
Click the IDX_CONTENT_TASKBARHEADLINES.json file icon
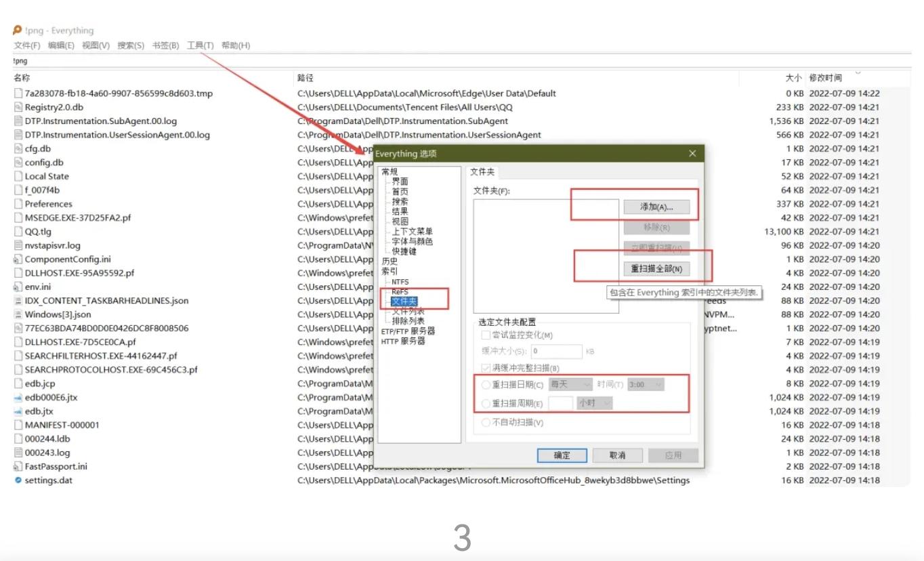pos(18,300)
